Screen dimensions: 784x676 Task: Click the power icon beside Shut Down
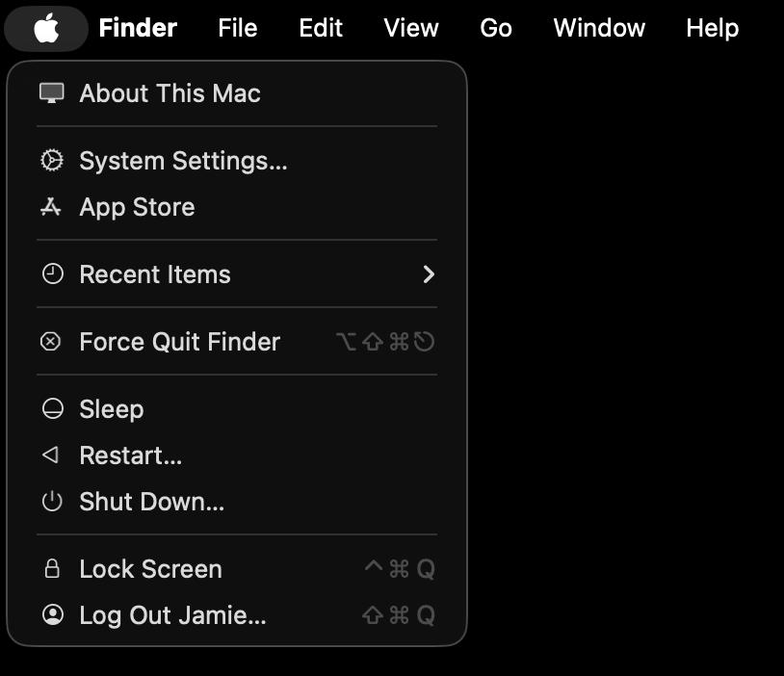[x=52, y=501]
